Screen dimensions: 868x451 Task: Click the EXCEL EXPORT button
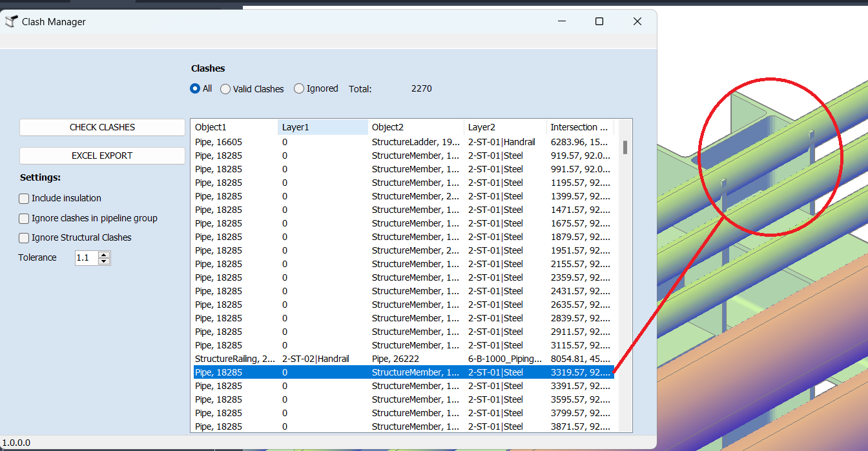[102, 155]
